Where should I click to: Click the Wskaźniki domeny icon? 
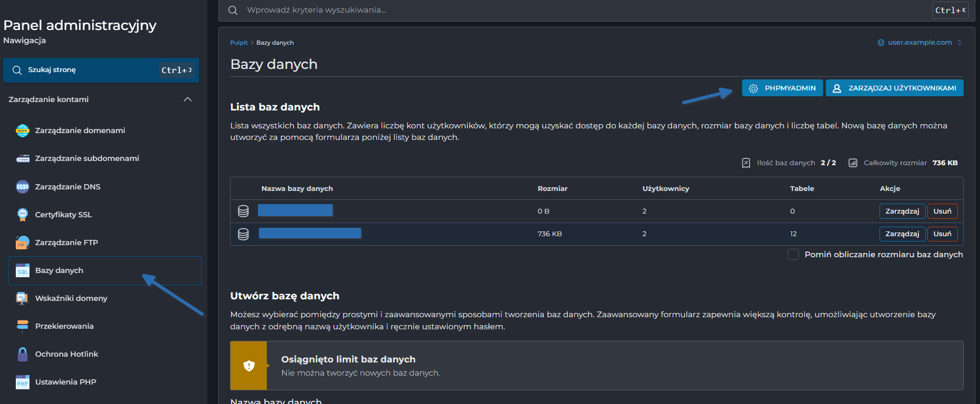point(23,298)
